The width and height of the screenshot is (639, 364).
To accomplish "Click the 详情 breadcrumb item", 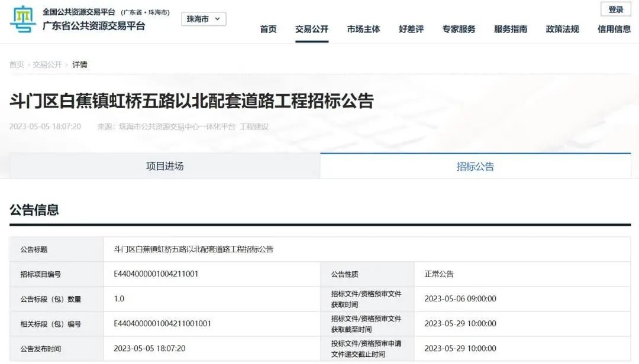I will pos(79,64).
